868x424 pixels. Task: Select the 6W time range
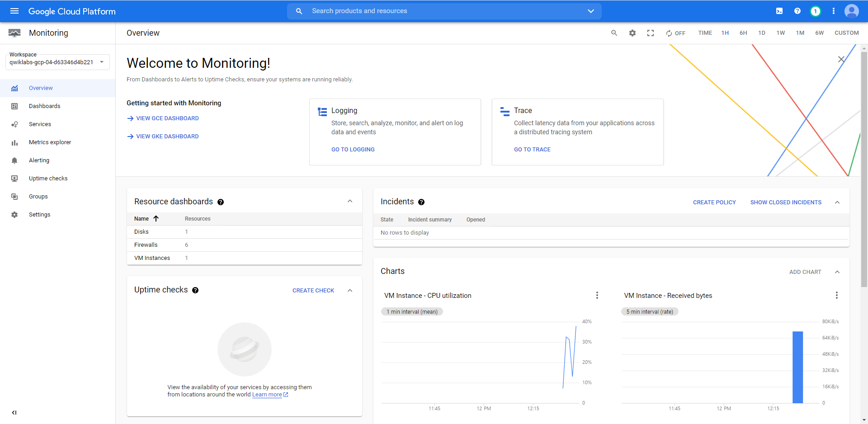(x=820, y=33)
